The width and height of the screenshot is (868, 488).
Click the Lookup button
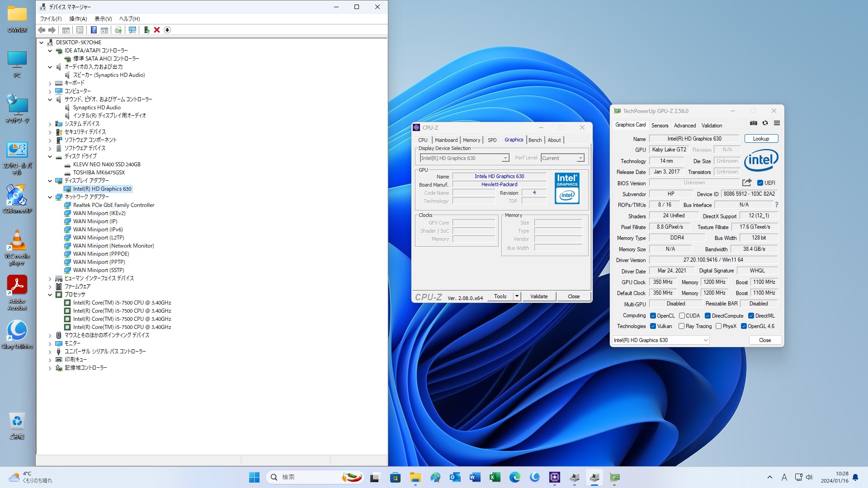(761, 139)
